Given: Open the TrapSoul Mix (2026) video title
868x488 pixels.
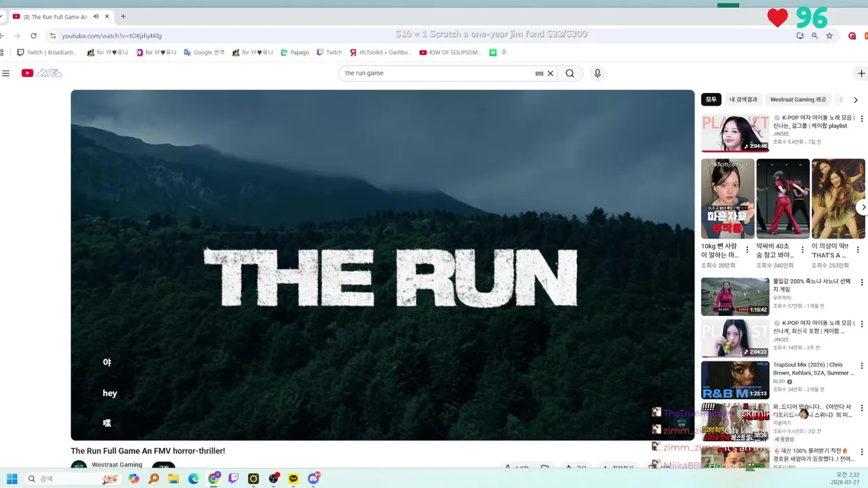Looking at the screenshot, I should pos(814,369).
